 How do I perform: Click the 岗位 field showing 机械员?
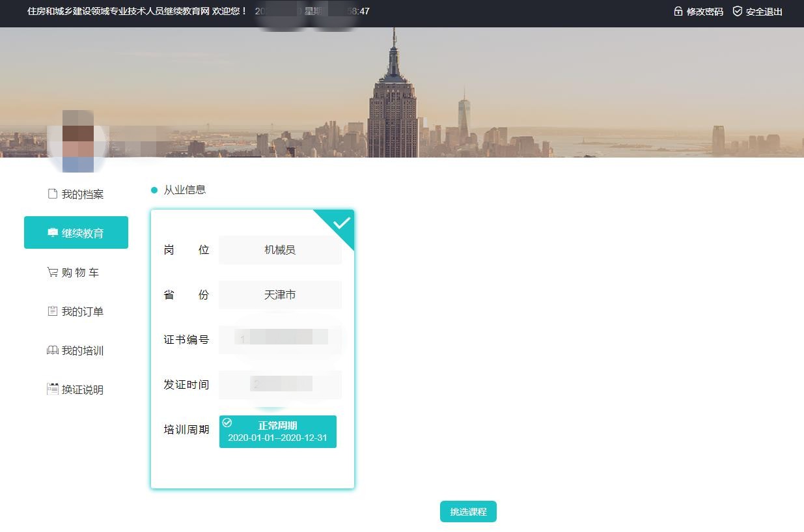tap(280, 250)
